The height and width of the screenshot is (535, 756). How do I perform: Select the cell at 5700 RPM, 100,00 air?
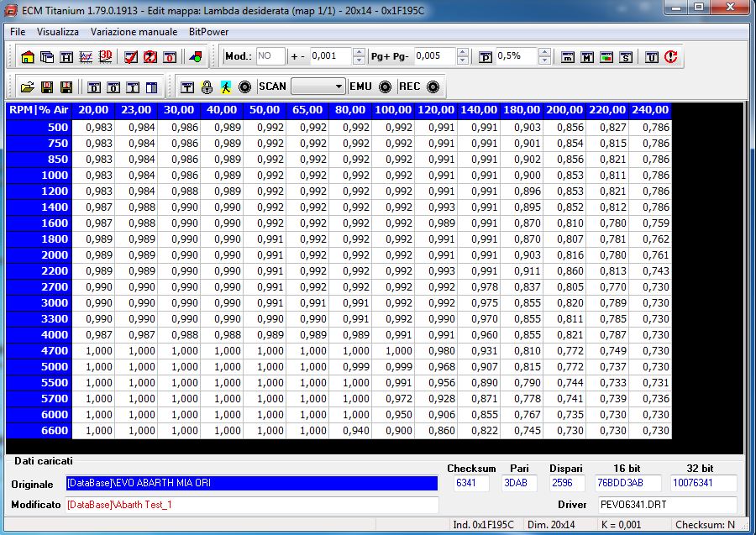[x=393, y=399]
